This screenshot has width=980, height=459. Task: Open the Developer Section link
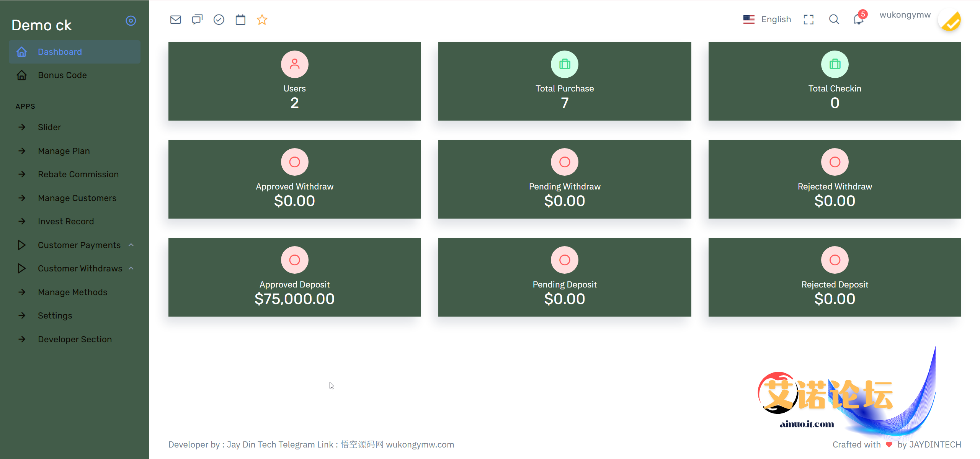click(75, 339)
